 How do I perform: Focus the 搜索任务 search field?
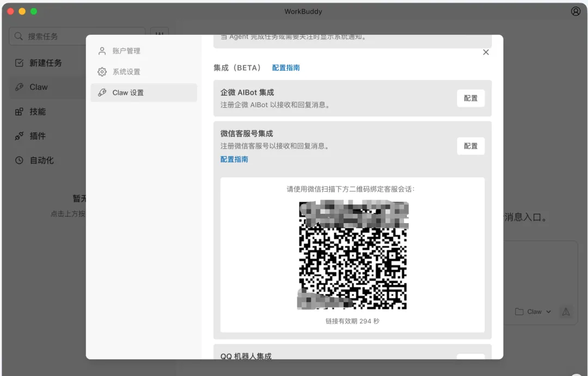point(77,36)
